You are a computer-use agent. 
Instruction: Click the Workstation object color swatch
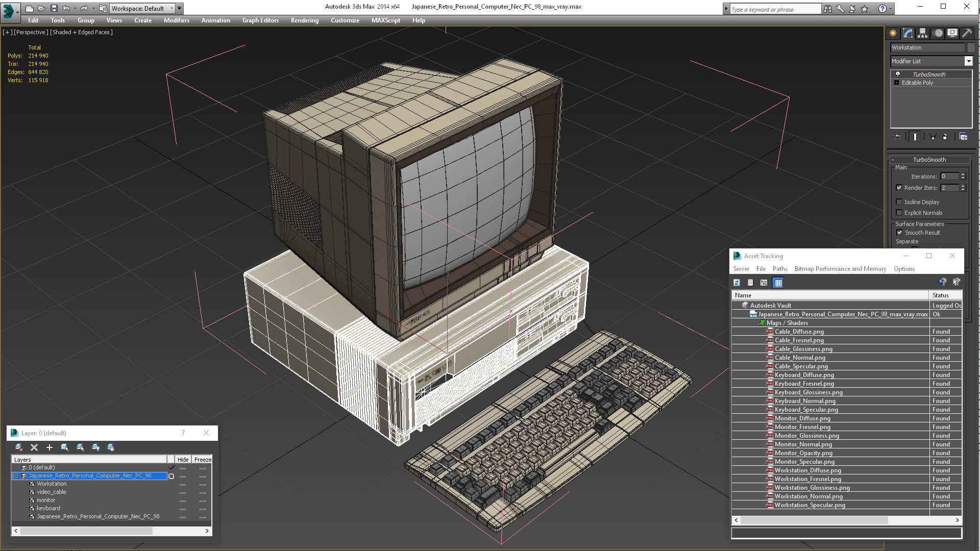coord(971,47)
